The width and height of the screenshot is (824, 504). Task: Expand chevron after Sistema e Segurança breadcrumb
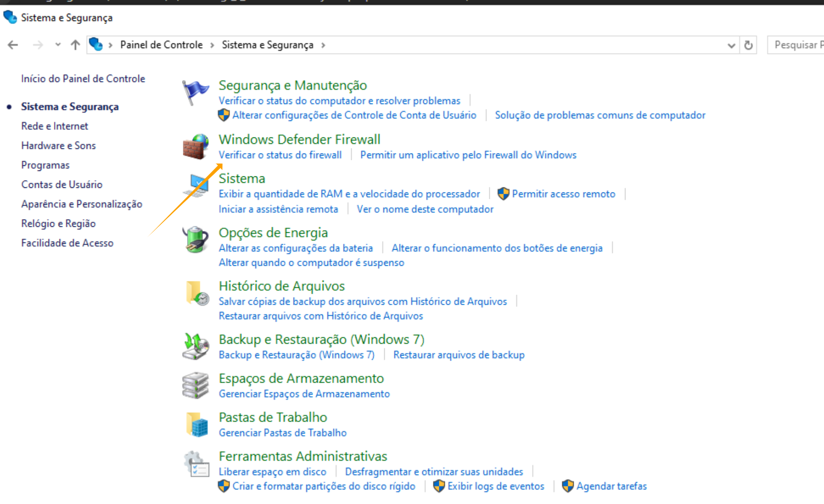pos(323,45)
